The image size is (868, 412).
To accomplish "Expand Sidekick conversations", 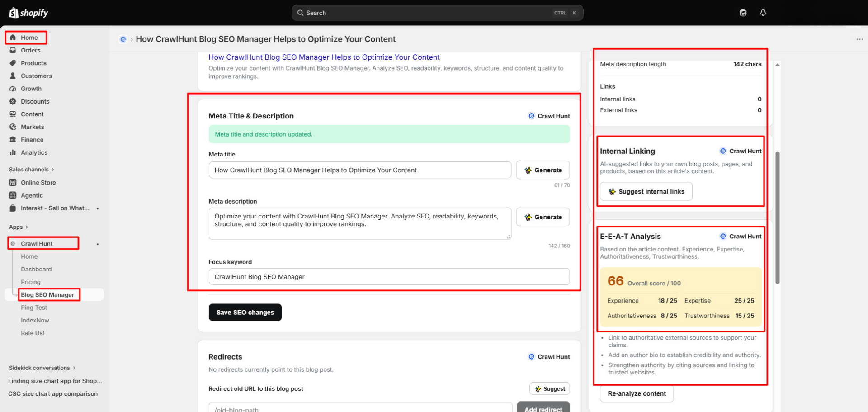I will (x=42, y=368).
